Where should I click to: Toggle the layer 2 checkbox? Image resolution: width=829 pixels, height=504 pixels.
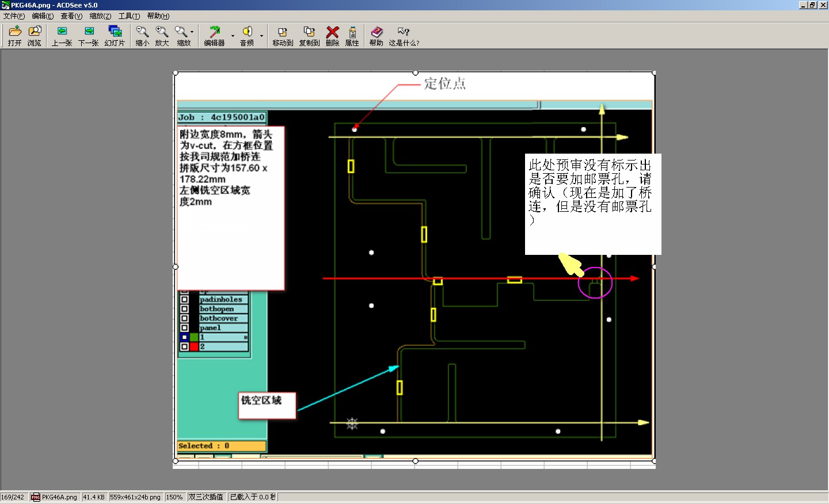point(184,346)
